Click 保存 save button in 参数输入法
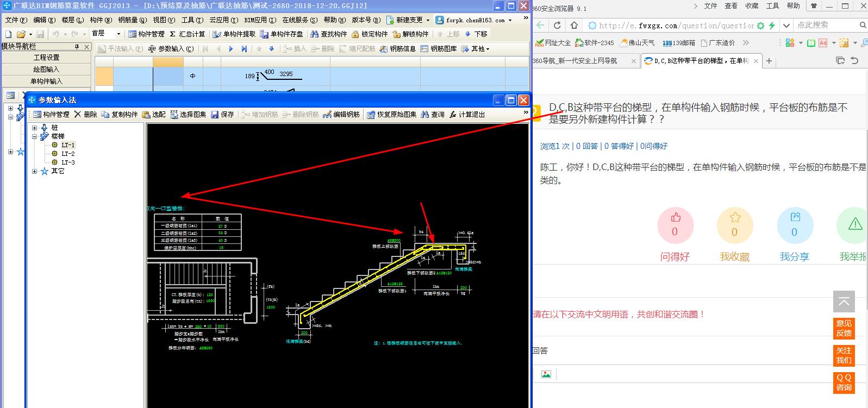This screenshot has height=408, width=868. tap(222, 115)
